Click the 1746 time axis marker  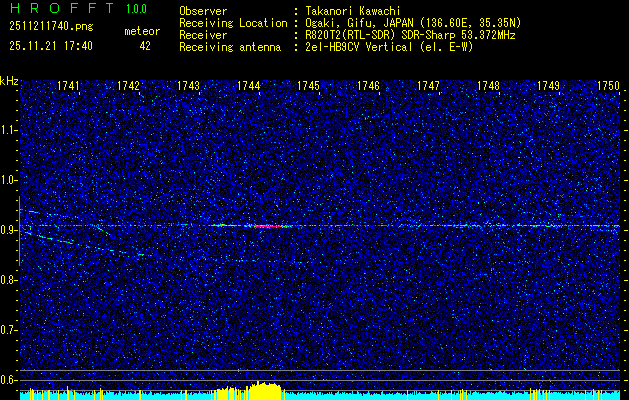click(368, 85)
